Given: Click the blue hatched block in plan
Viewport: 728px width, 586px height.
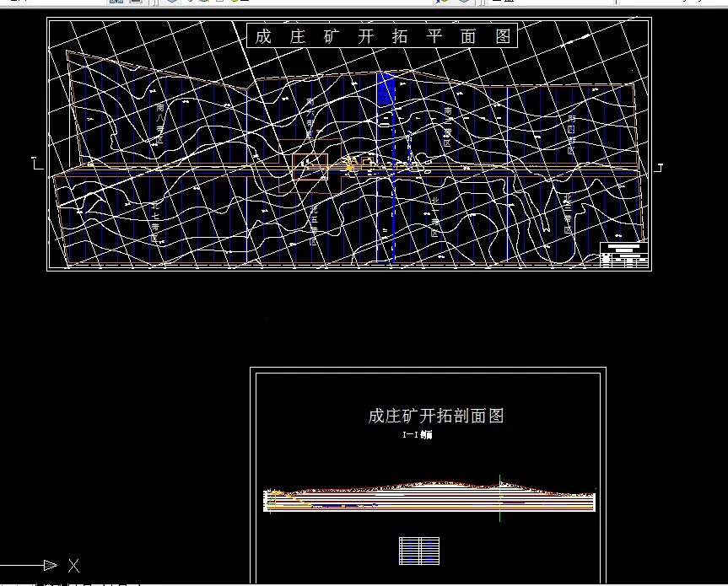Looking at the screenshot, I should (386, 89).
